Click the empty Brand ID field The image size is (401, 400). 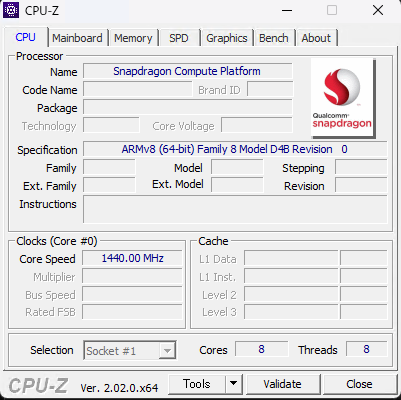coord(270,89)
